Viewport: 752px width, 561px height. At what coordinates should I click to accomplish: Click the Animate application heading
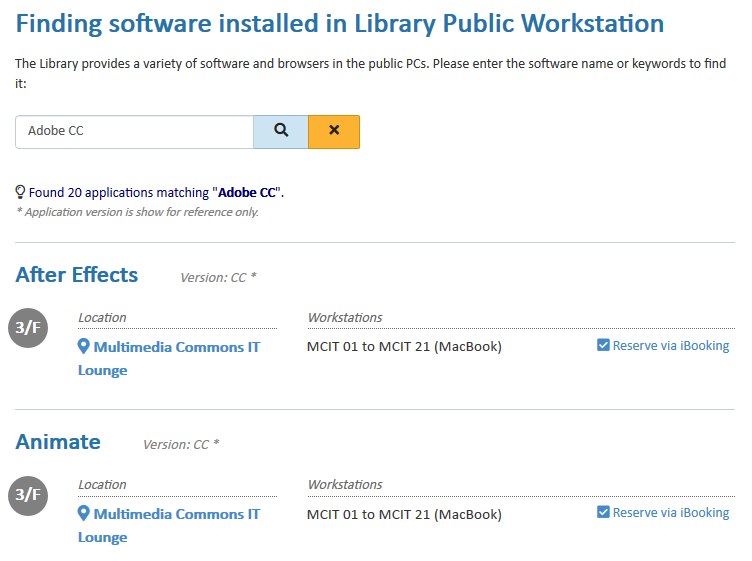click(58, 442)
